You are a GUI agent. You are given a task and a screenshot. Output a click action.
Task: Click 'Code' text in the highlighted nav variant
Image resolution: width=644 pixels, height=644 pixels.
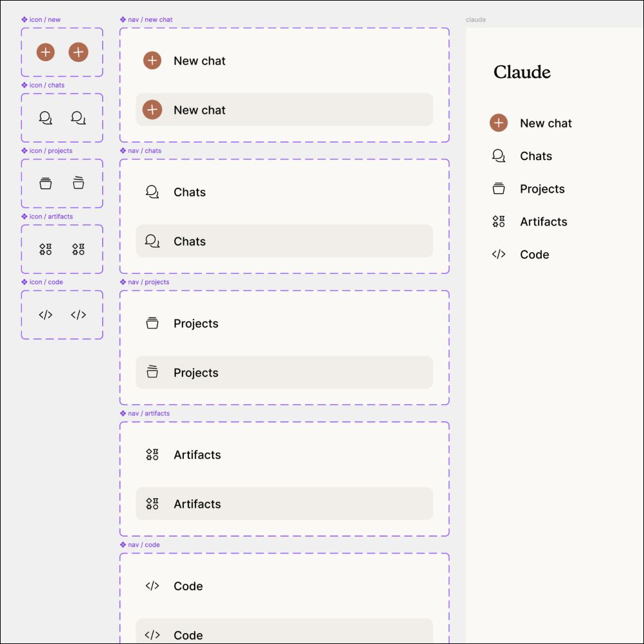pos(188,636)
